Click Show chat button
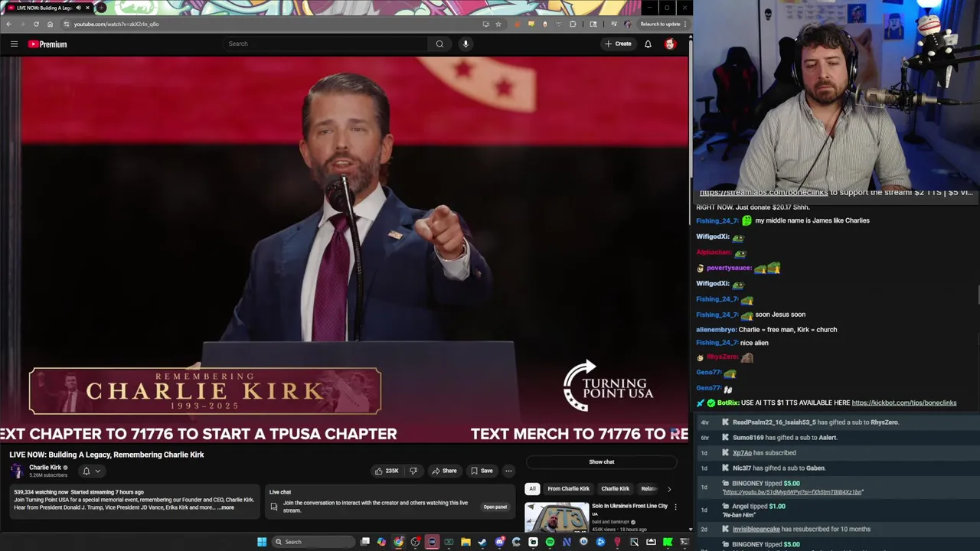The height and width of the screenshot is (551, 980). coord(602,461)
